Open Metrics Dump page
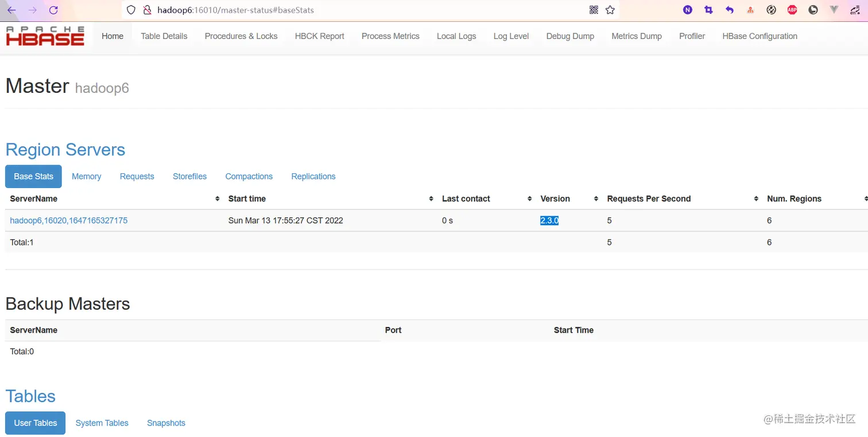Image resolution: width=868 pixels, height=437 pixels. point(637,36)
